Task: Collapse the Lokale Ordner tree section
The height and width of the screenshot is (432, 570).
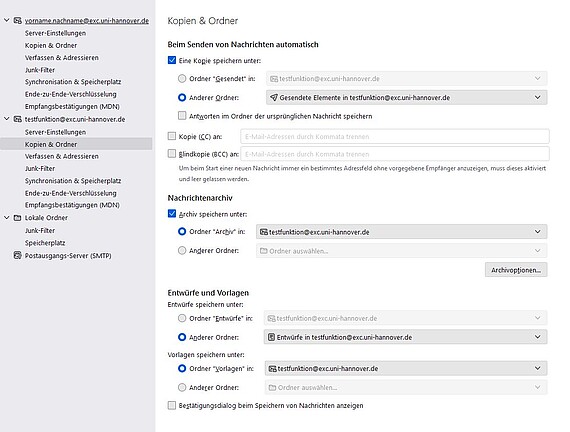Action: [x=7, y=217]
